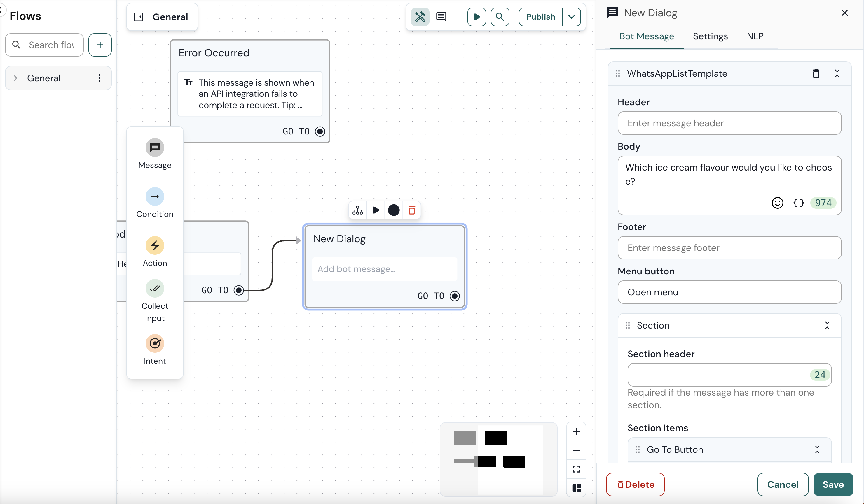Click the Add bot message field

click(x=385, y=269)
